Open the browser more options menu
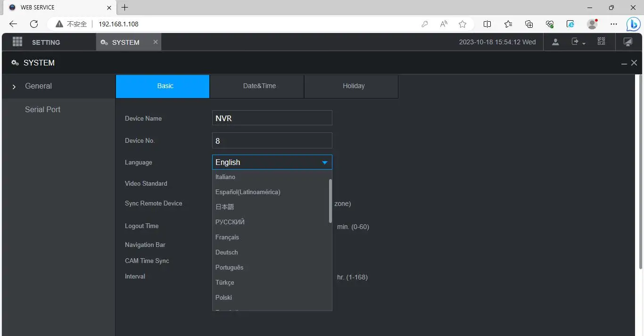Image resolution: width=644 pixels, height=336 pixels. [x=613, y=24]
